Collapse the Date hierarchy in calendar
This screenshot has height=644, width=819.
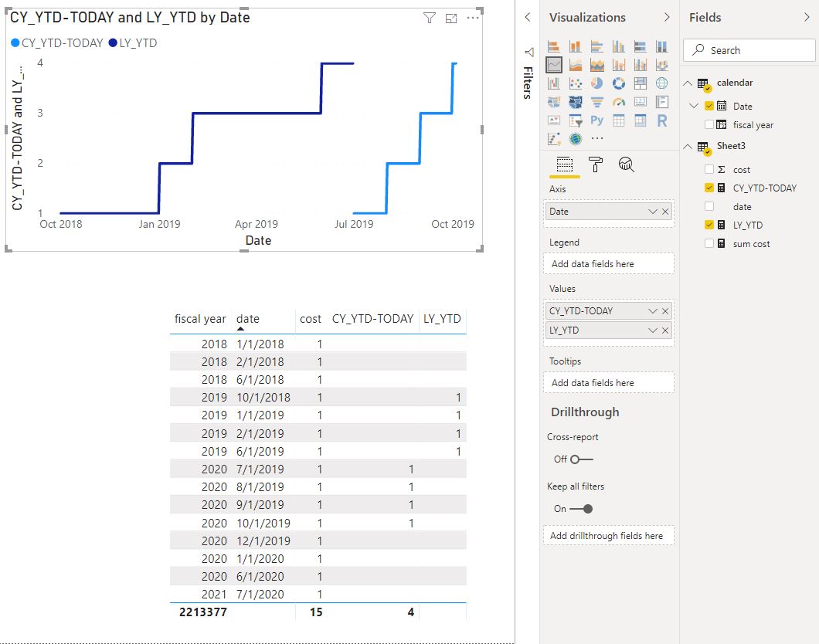pos(694,106)
